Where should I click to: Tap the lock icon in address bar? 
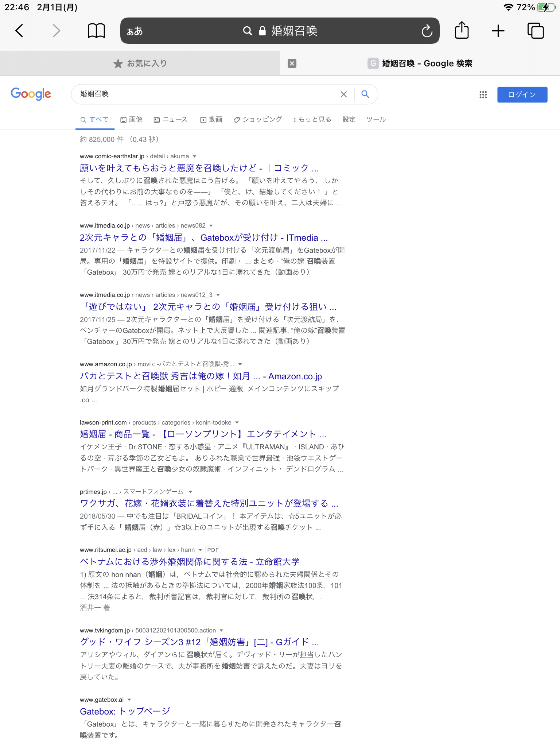point(262,31)
